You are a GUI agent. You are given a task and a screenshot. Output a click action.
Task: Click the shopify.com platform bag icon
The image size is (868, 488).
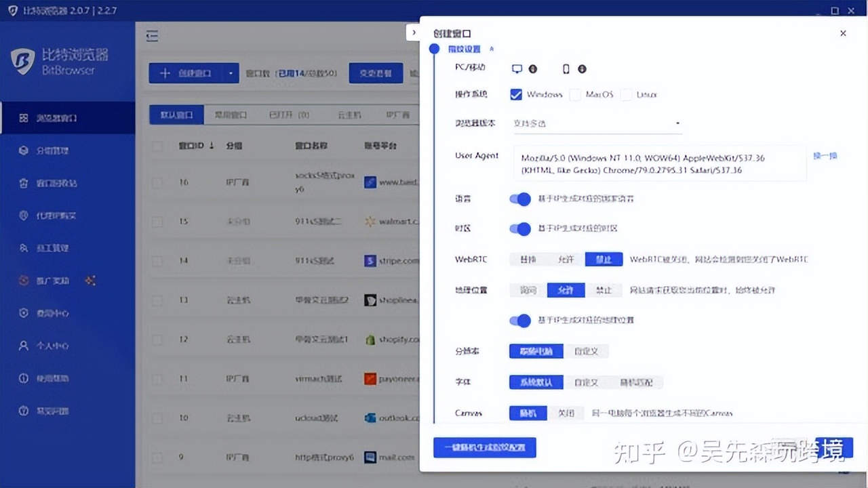370,340
